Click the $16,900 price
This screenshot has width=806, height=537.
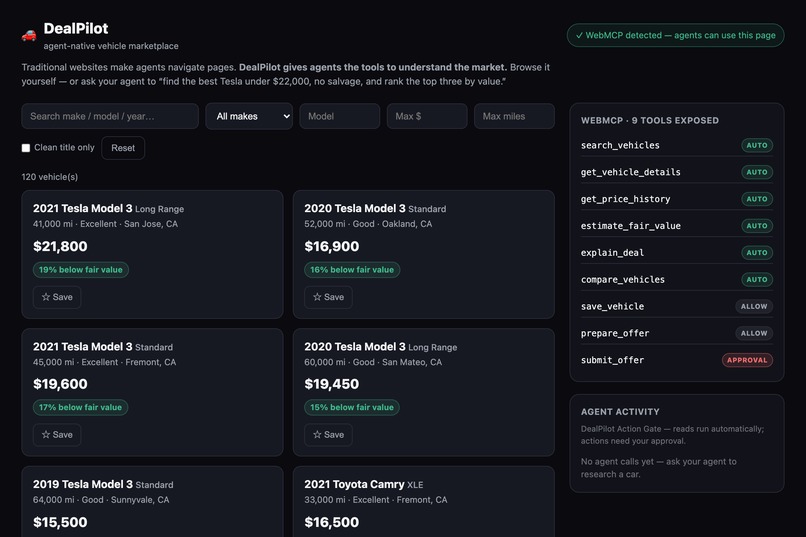pos(332,246)
